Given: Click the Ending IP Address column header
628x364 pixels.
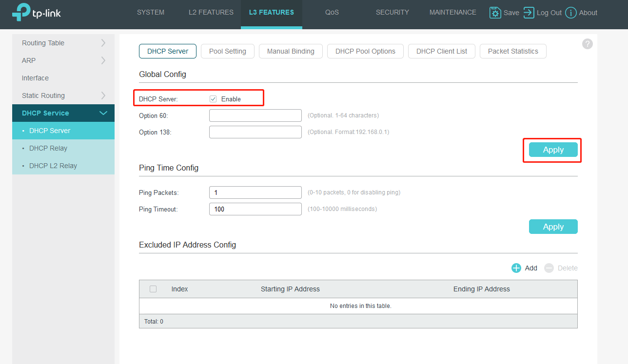Looking at the screenshot, I should click(482, 289).
